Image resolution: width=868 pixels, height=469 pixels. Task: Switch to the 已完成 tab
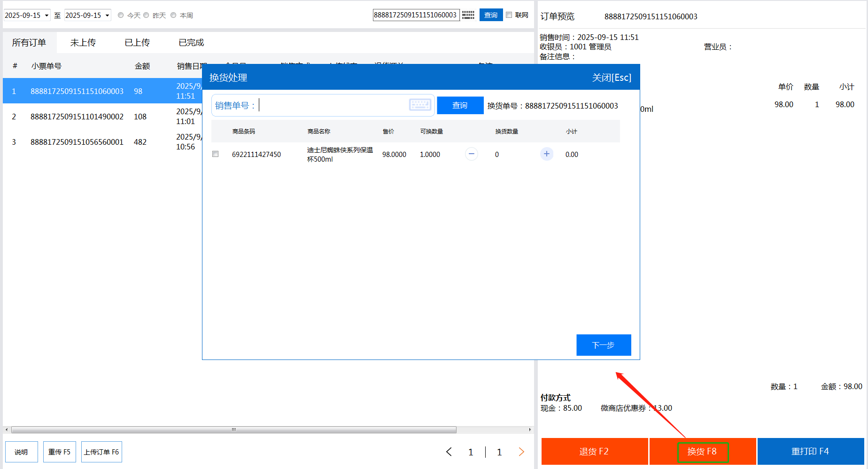coord(191,43)
